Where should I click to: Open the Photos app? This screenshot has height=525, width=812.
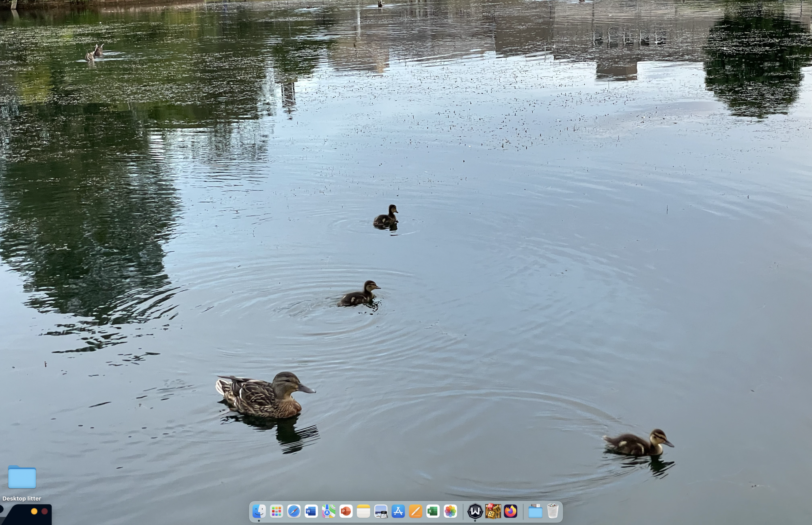450,511
